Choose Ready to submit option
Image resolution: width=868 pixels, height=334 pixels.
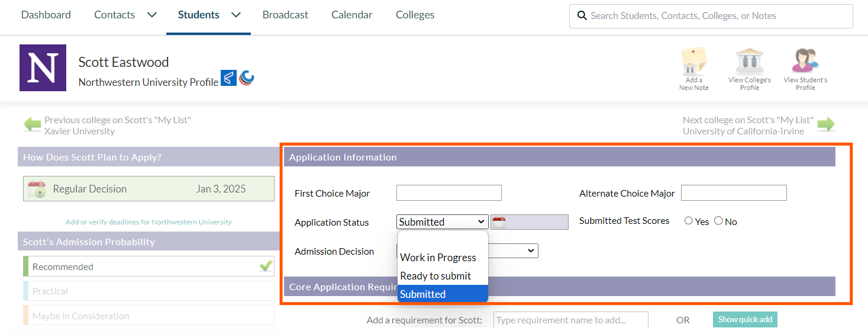tap(435, 276)
